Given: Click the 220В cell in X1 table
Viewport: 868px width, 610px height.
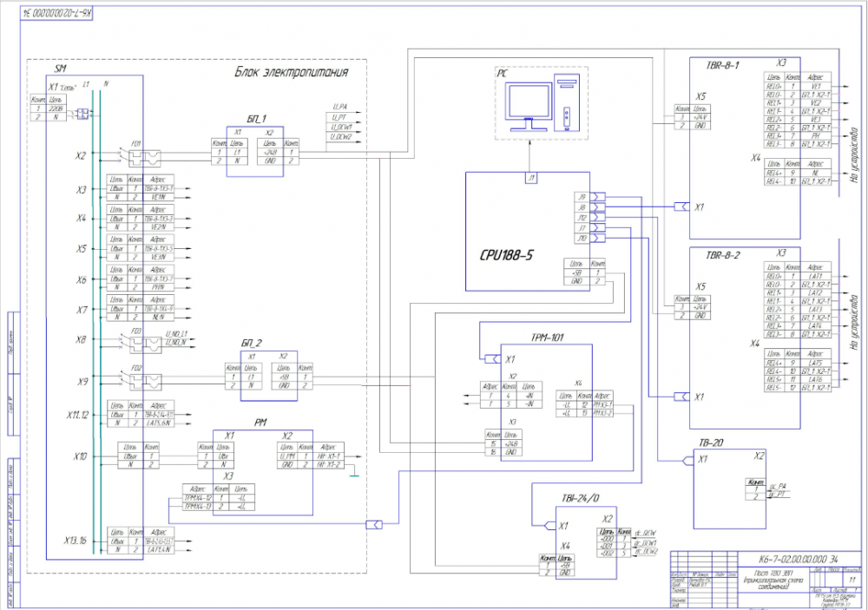Looking at the screenshot, I should (56, 108).
